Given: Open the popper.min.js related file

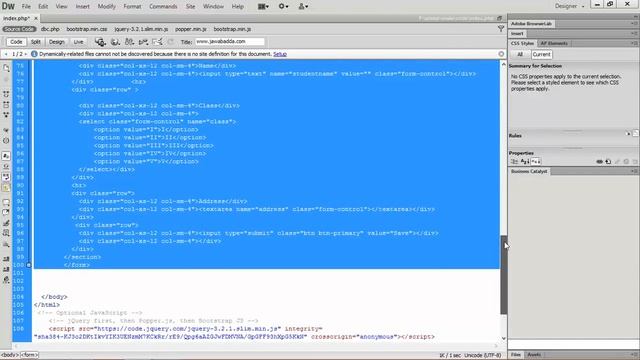Looking at the screenshot, I should click(191, 29).
